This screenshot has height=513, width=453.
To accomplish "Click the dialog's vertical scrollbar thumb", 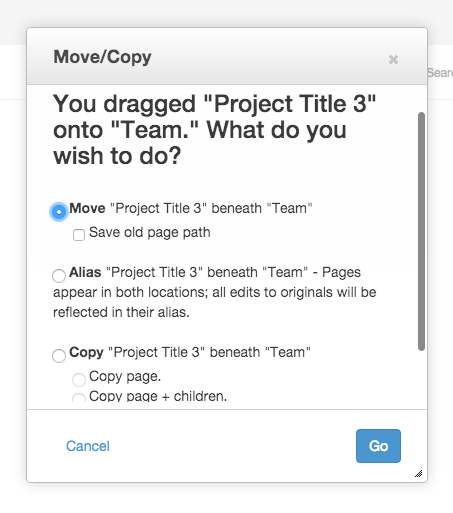I will click(421, 231).
